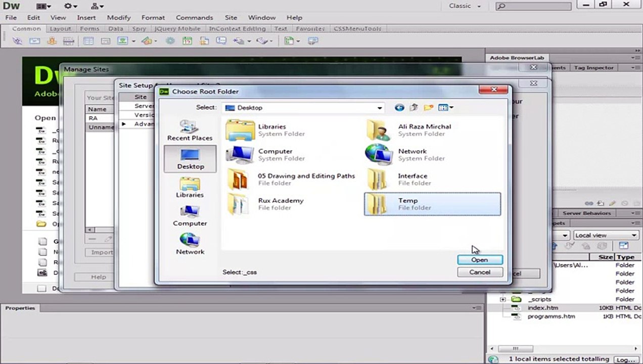This screenshot has width=643, height=364.
Task: Open the Site icon menu in title bar
Action: 98,6
